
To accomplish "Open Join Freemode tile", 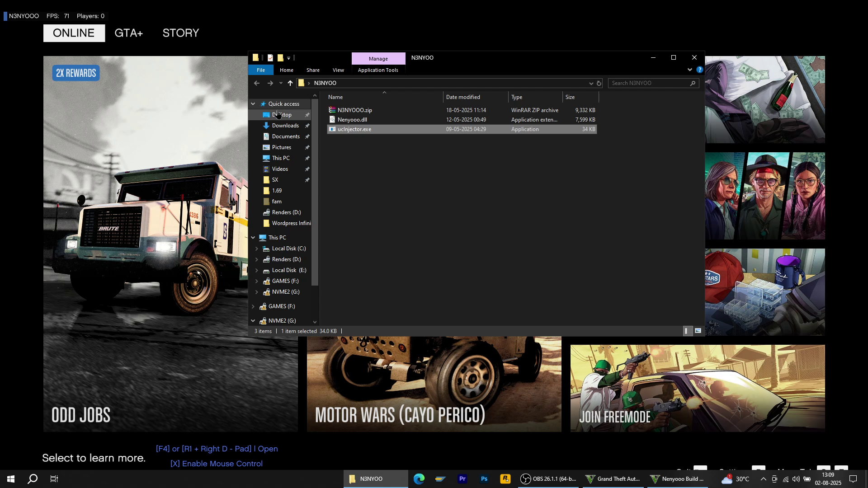I will [698, 389].
